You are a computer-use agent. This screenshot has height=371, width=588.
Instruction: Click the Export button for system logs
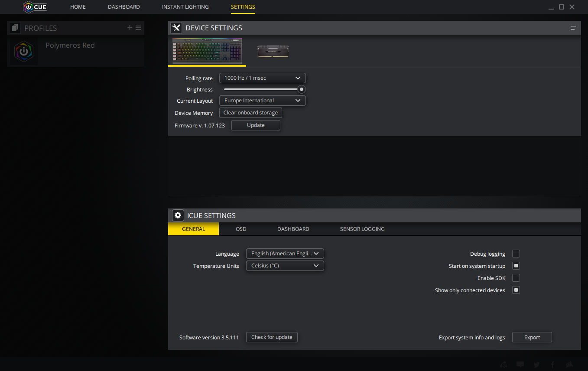[x=532, y=337]
